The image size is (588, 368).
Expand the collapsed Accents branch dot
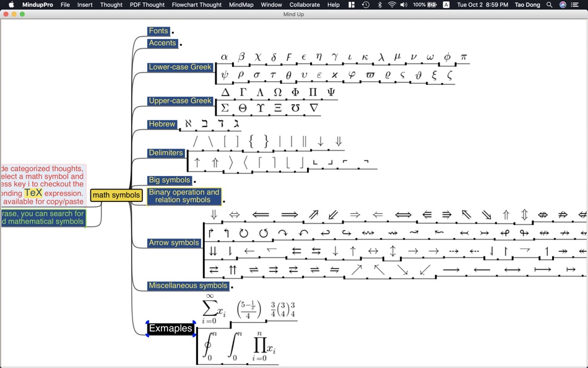181,45
